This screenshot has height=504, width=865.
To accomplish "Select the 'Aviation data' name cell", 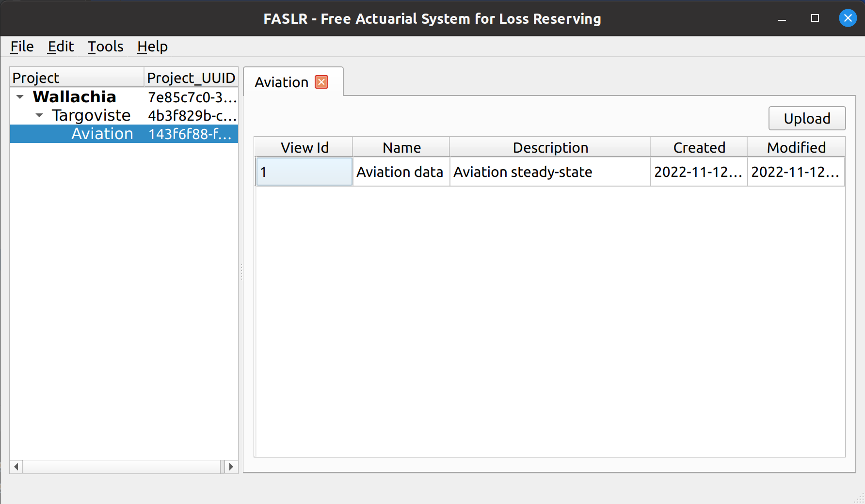I will [401, 172].
